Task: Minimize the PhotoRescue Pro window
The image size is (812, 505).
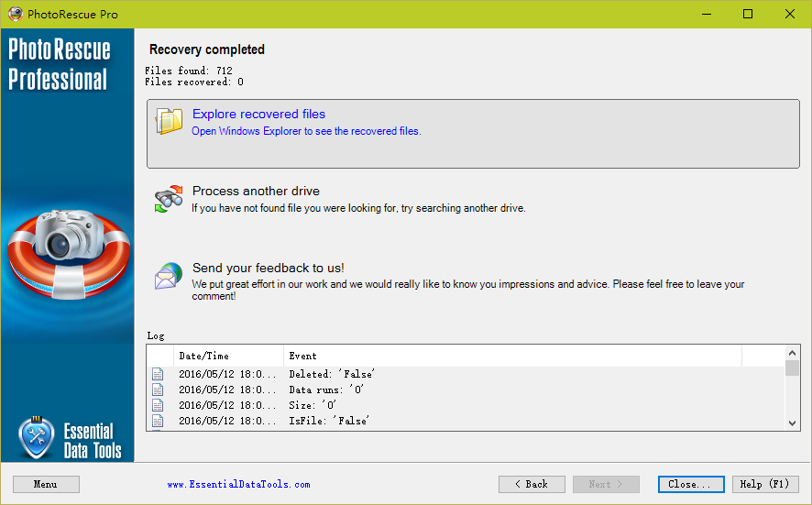Action: tap(707, 14)
